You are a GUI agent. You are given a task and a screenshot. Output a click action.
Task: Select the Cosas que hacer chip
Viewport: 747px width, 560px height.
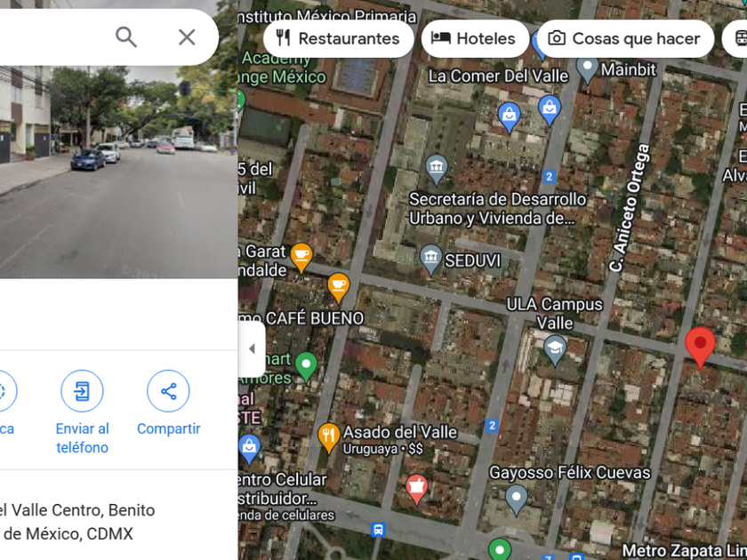[625, 38]
